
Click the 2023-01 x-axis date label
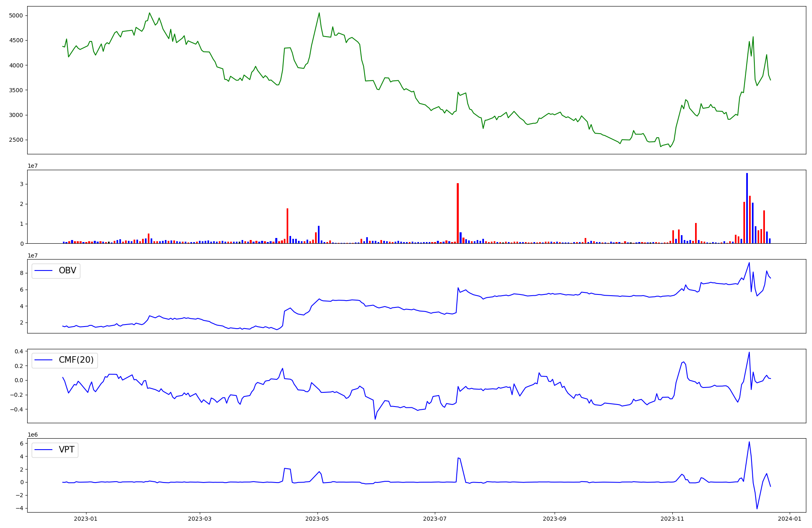[x=86, y=519]
